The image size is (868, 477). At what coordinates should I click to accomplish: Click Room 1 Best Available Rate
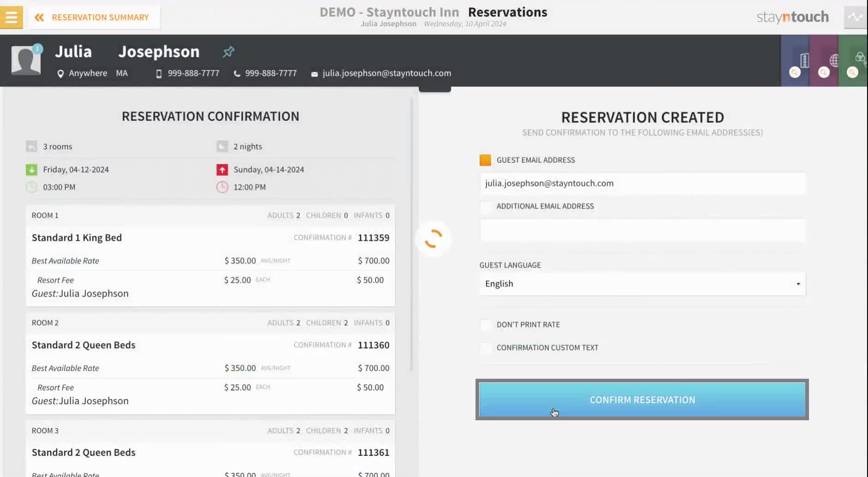point(65,261)
